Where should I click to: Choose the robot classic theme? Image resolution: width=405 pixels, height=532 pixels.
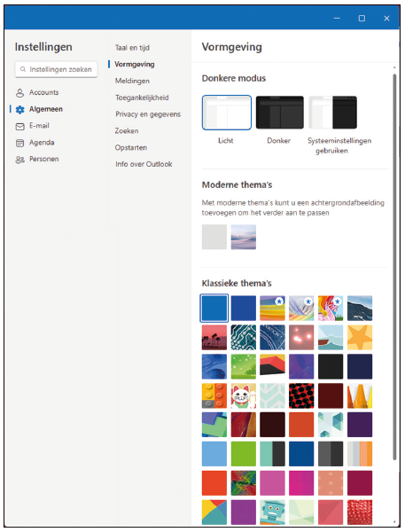click(272, 512)
